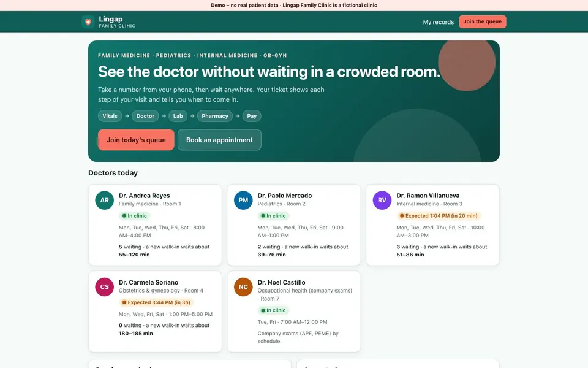Image resolution: width=588 pixels, height=368 pixels.
Task: Click 180–185 min wait estimate
Action: [136, 334]
